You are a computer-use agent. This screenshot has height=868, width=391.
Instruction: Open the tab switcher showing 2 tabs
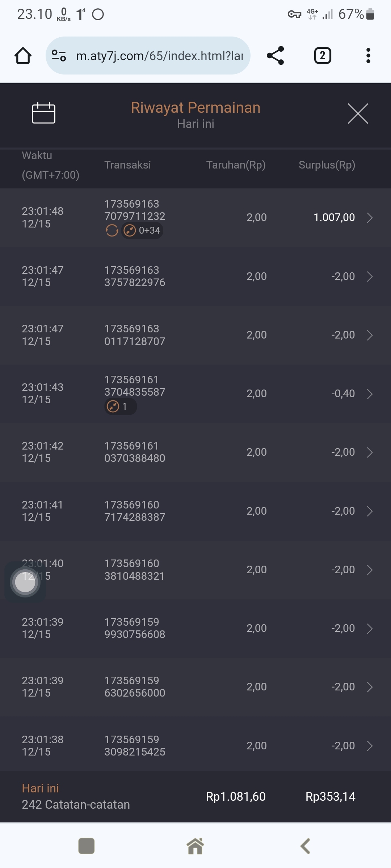coord(322,56)
